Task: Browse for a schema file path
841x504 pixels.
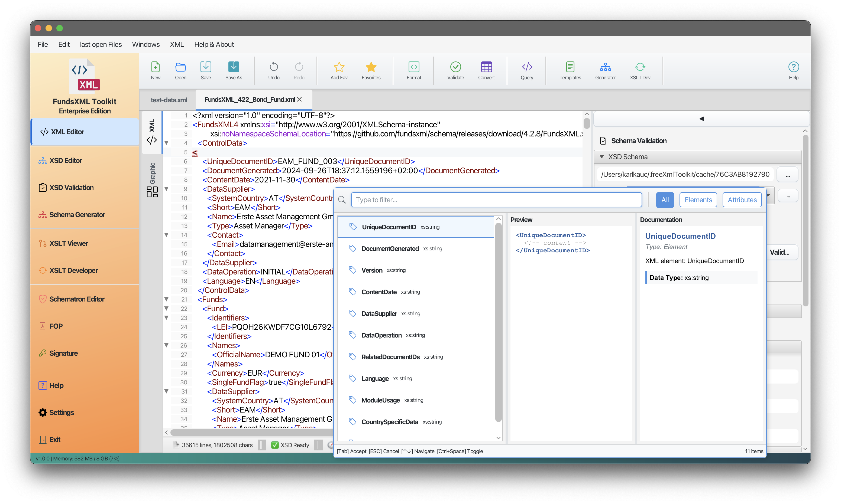Action: [x=788, y=174]
